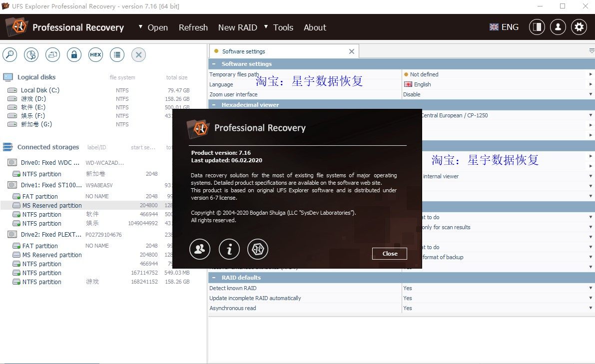Switch to the Software settings tab
This screenshot has width=595, height=364.
coord(284,51)
